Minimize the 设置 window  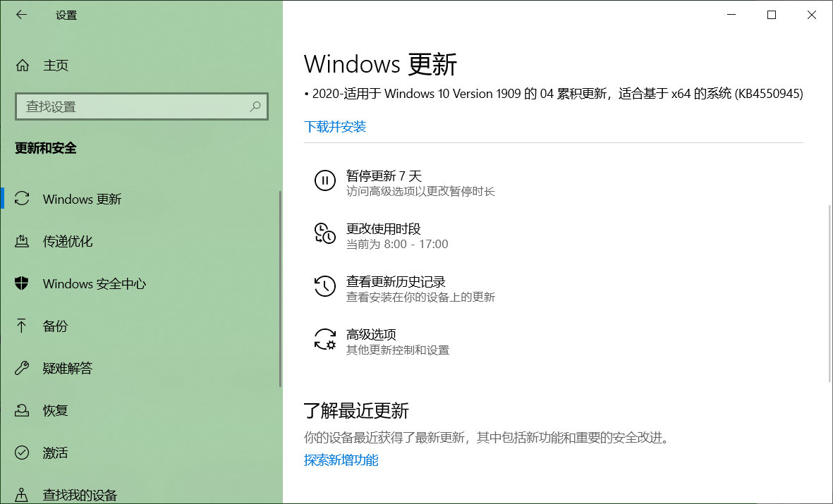731,15
